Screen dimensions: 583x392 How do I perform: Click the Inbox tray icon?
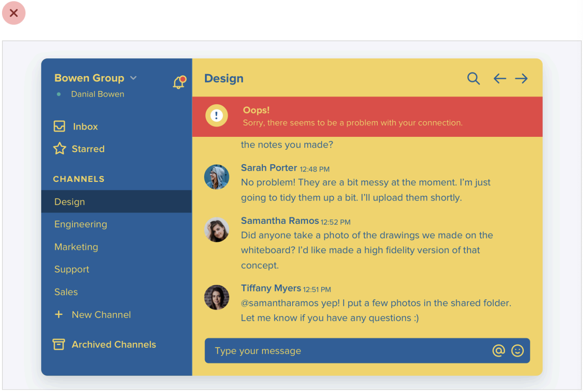(x=60, y=126)
